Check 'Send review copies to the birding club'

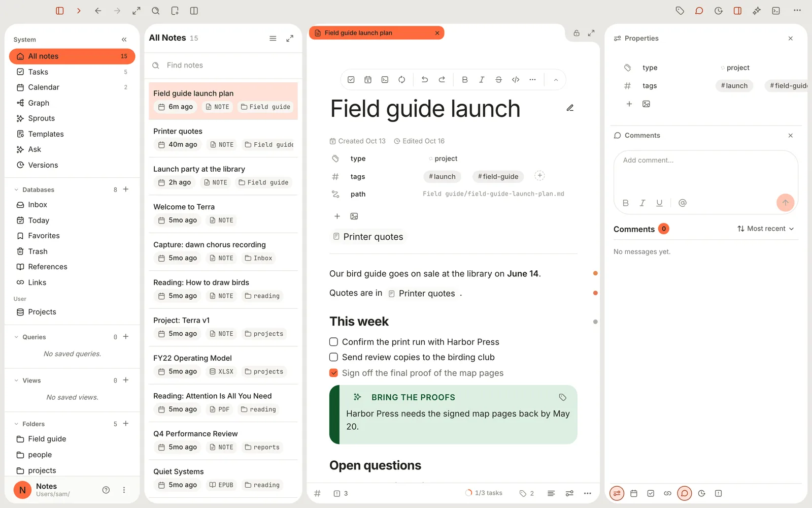tap(333, 357)
